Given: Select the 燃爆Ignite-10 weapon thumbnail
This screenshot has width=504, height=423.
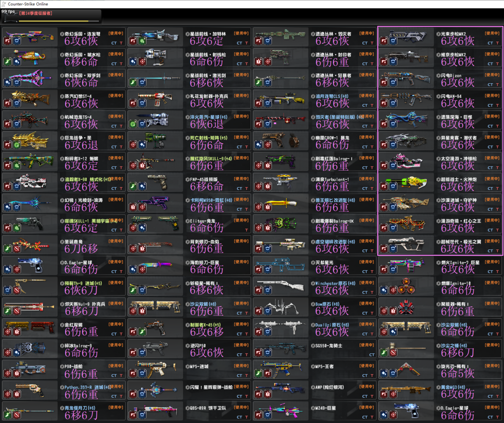Looking at the screenshot, I should tap(406, 286).
